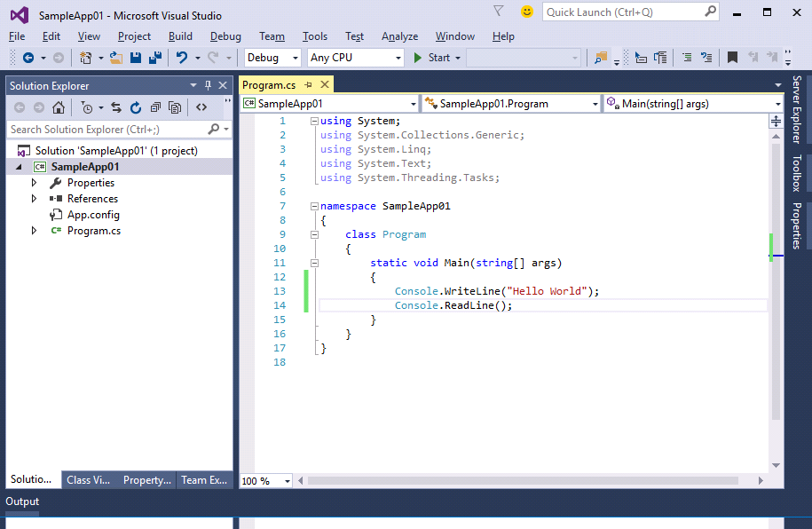This screenshot has height=529, width=812.
Task: Sync Solution Explorer with active document
Action: [116, 107]
